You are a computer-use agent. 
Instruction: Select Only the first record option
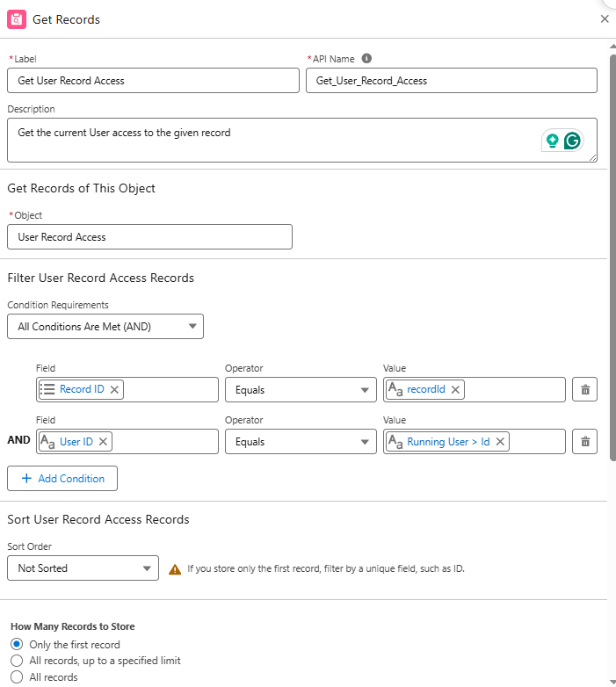click(17, 645)
